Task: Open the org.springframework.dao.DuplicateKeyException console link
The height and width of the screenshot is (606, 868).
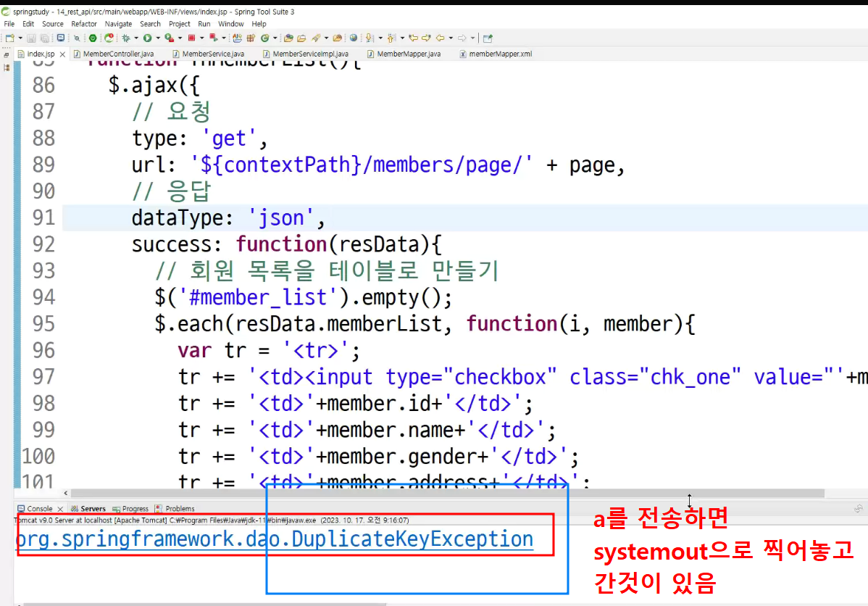Action: 275,539
